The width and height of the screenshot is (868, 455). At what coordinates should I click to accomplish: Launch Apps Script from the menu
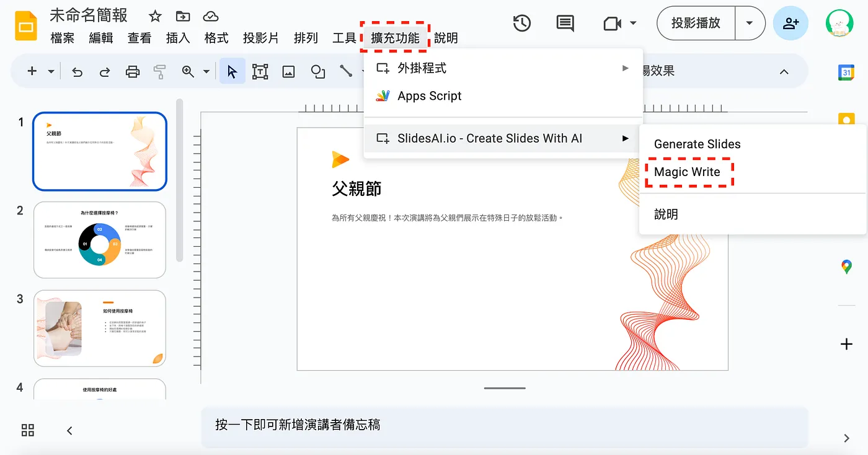[x=503, y=96]
